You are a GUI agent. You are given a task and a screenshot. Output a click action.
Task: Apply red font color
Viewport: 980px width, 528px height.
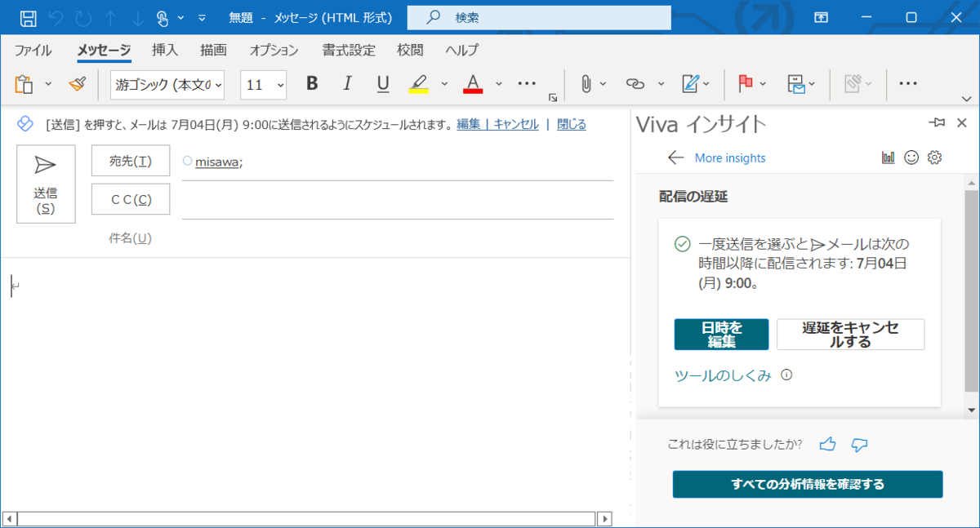(x=473, y=83)
